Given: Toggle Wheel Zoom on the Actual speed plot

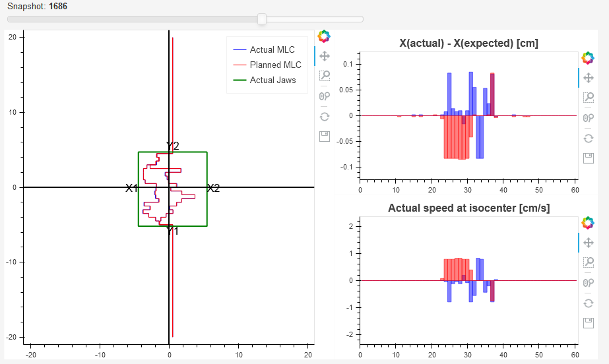Looking at the screenshot, I should click(x=589, y=283).
